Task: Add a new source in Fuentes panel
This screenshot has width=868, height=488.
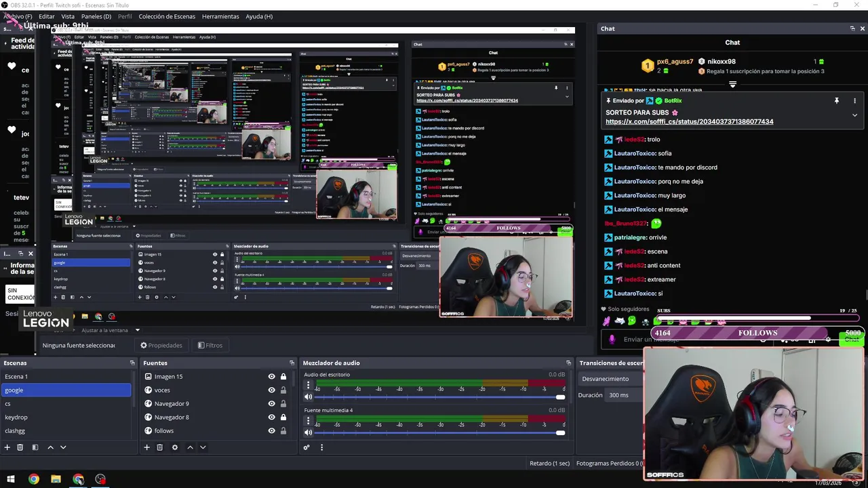Action: tap(146, 447)
